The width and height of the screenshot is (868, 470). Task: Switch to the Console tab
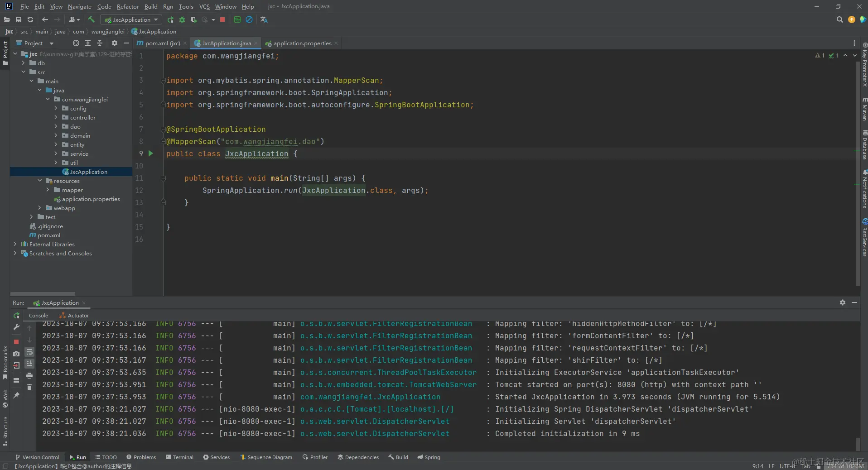39,315
